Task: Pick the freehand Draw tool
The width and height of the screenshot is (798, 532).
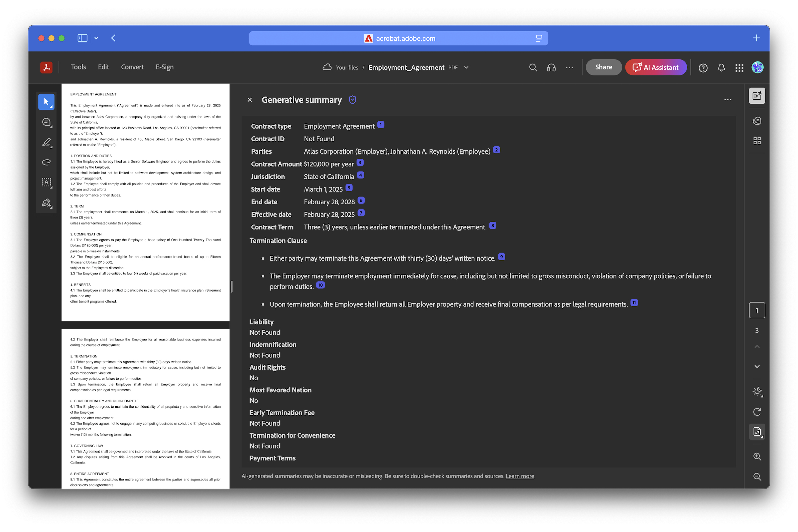Action: (47, 162)
